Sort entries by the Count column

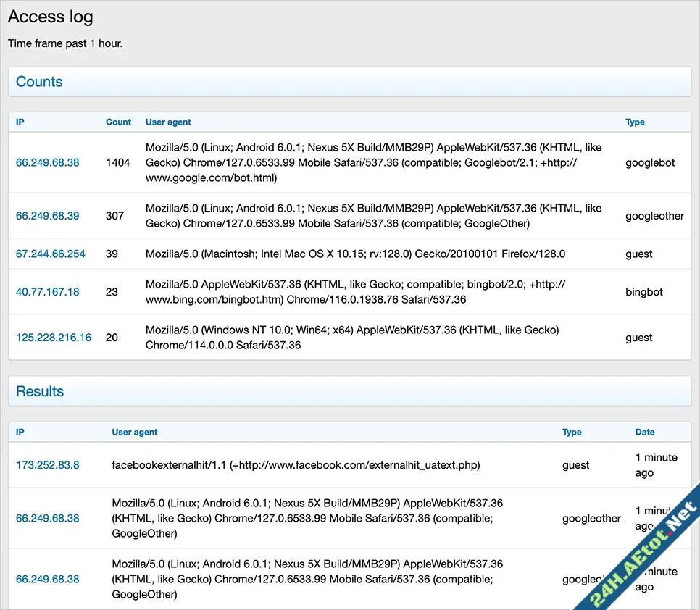(118, 122)
